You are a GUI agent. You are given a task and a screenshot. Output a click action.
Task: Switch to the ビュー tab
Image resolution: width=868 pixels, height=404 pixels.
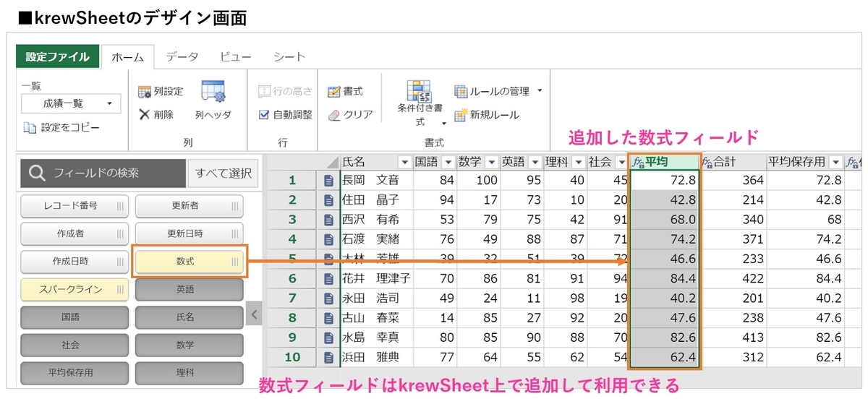coord(235,56)
